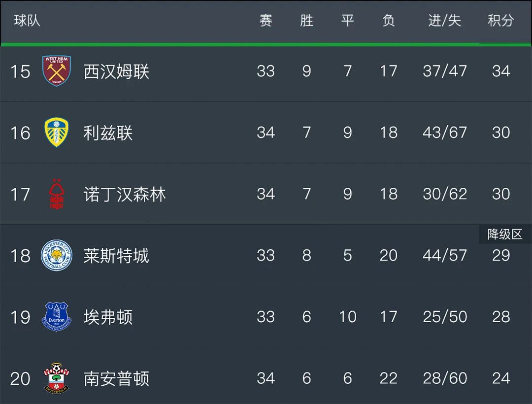Click the 球队 column header
This screenshot has width=532, height=404.
pos(27,21)
